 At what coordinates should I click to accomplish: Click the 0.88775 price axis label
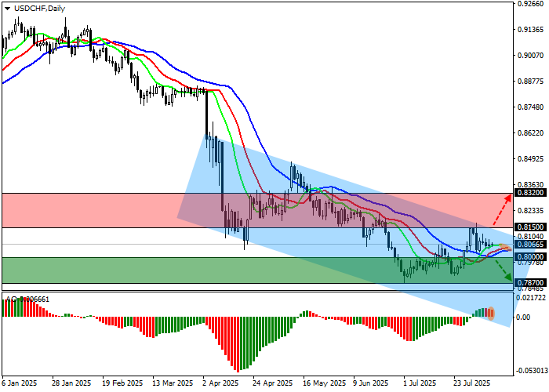(531, 82)
